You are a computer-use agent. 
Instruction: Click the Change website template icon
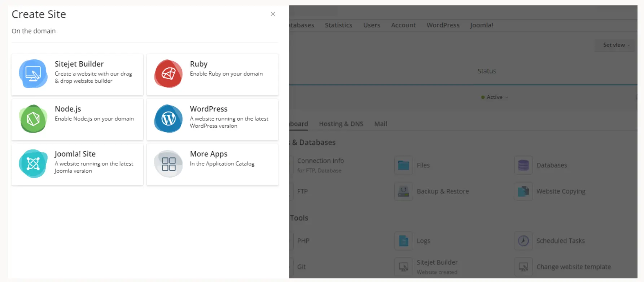point(523,267)
